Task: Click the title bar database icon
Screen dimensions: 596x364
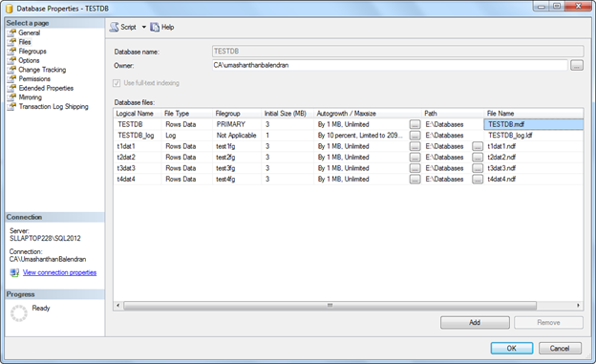Action: tap(10, 9)
